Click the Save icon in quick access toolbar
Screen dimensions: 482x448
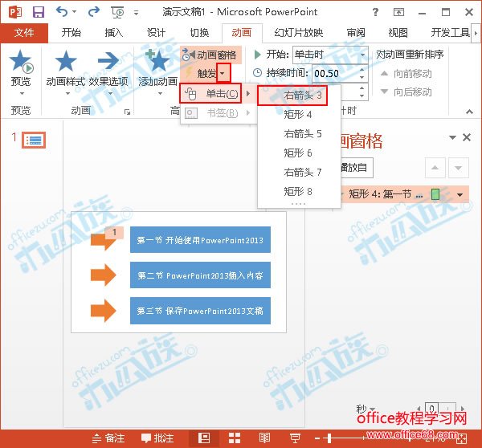click(39, 12)
